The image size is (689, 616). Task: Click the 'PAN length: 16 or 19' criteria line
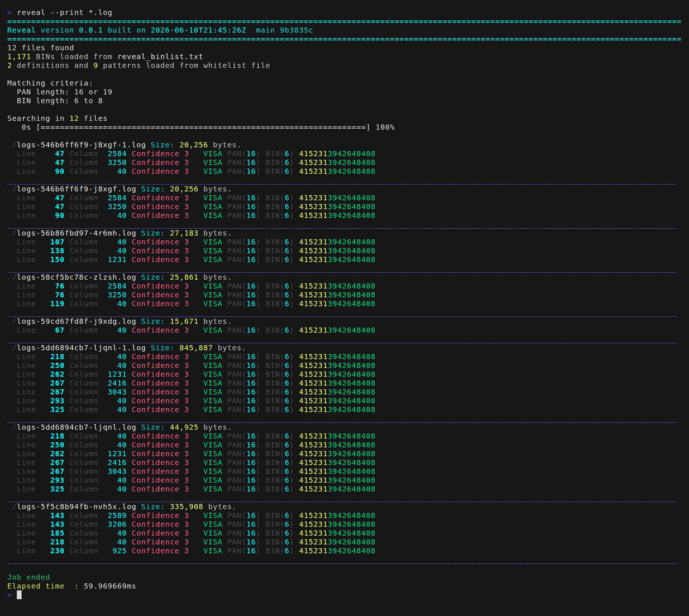(65, 92)
